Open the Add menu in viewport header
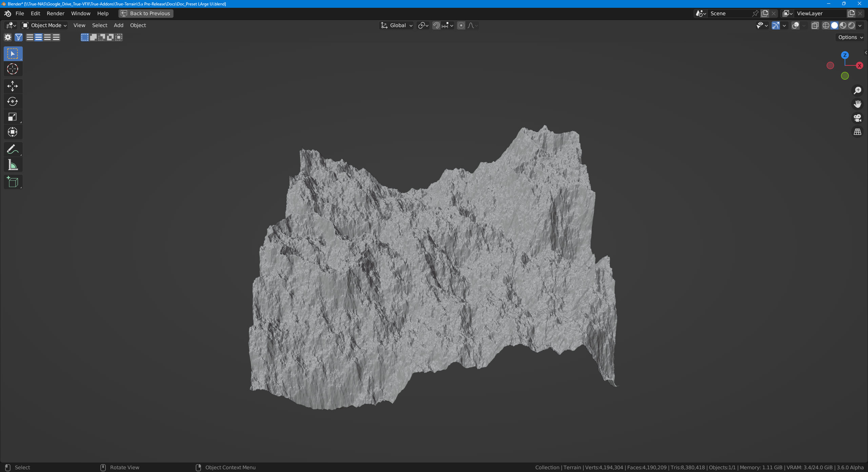 pos(118,25)
